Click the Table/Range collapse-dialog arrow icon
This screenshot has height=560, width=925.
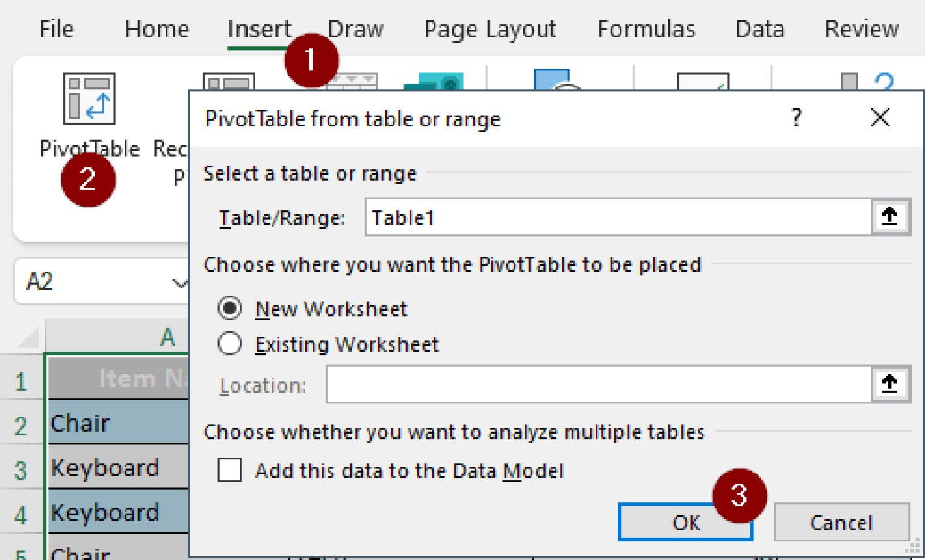pos(890,217)
